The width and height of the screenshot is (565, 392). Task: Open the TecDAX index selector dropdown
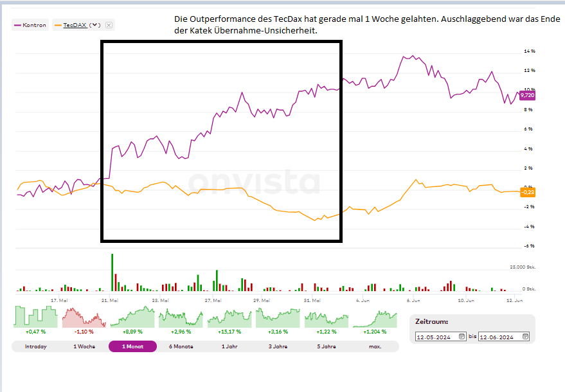pyautogui.click(x=94, y=24)
